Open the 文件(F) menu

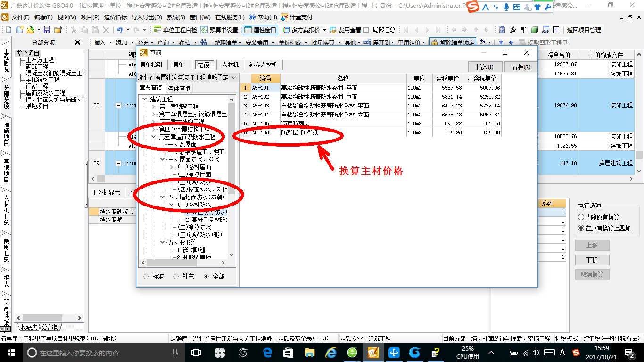20,17
